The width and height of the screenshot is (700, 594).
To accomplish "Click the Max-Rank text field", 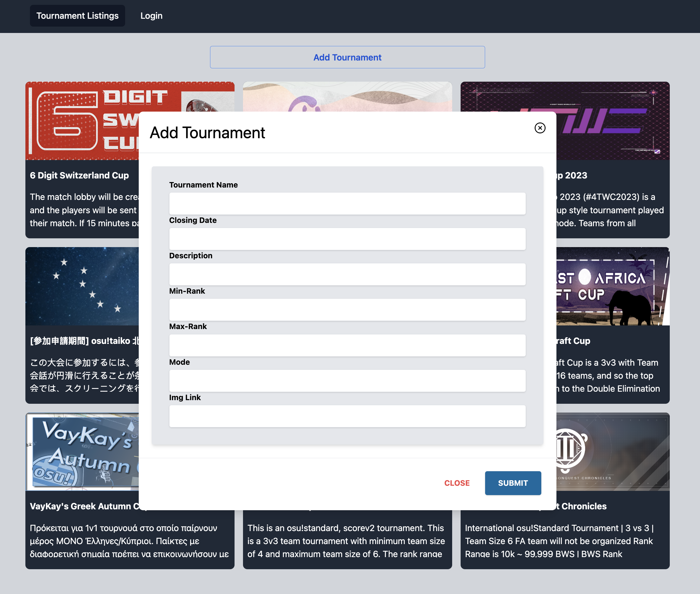I will coord(347,345).
